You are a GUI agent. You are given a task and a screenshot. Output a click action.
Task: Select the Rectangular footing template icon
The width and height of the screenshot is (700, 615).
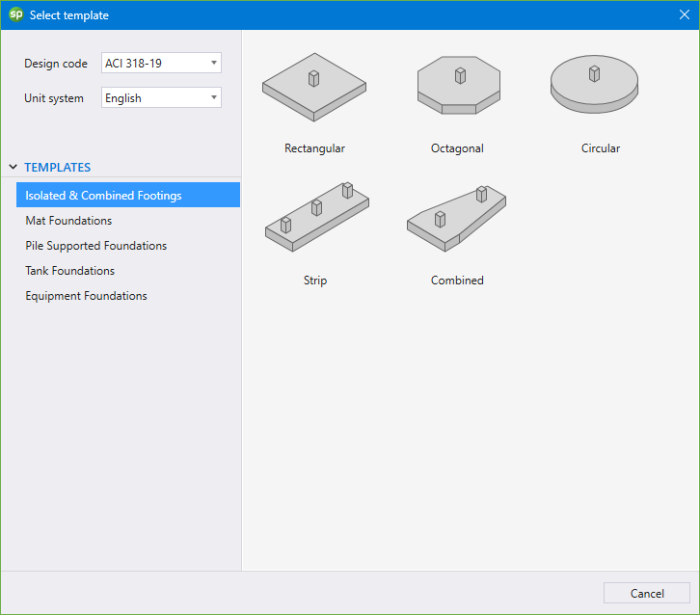[x=314, y=87]
